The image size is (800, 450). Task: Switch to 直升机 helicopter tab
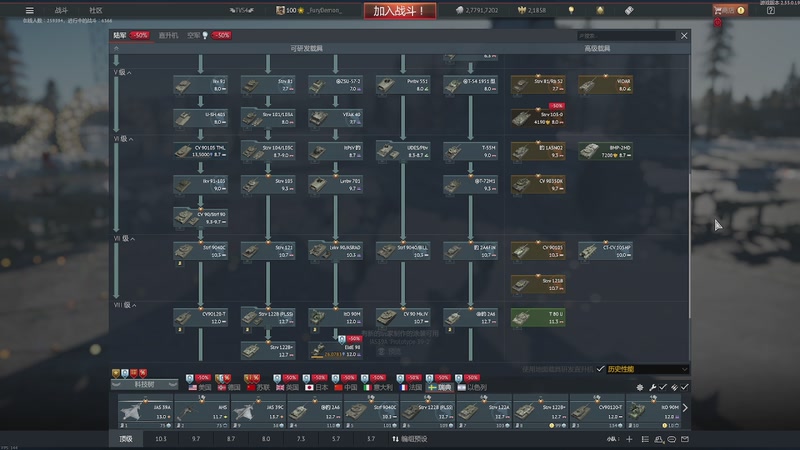(x=168, y=35)
